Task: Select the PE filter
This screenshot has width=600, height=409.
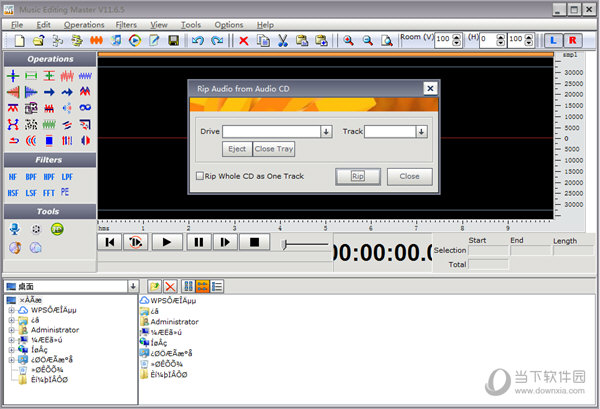Action: (65, 192)
